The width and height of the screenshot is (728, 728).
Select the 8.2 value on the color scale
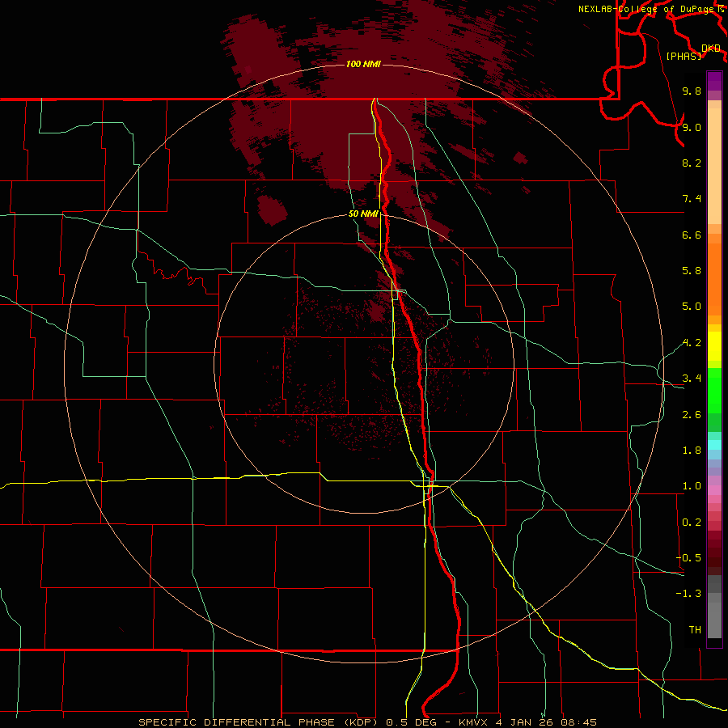click(x=692, y=163)
